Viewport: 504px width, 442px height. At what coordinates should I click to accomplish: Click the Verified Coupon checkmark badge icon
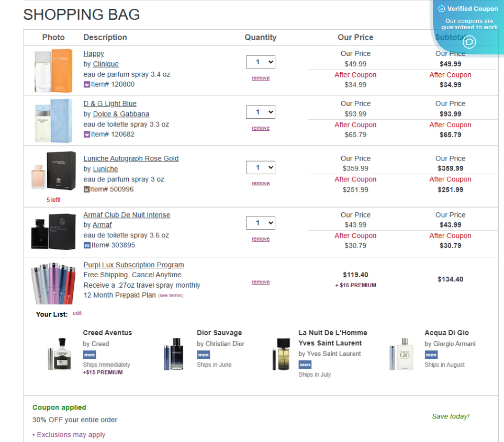point(442,8)
